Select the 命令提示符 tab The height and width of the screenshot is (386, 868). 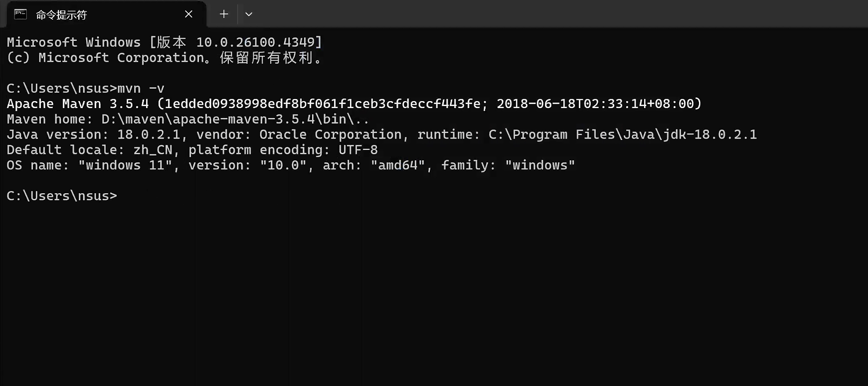pos(106,14)
